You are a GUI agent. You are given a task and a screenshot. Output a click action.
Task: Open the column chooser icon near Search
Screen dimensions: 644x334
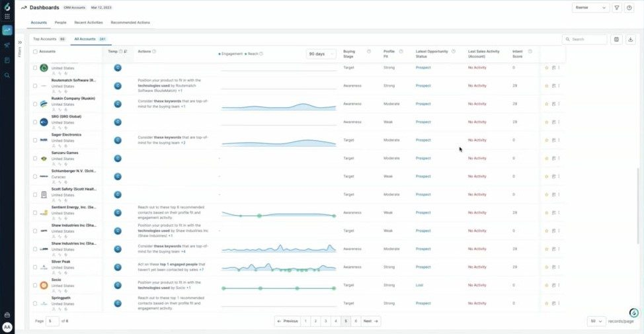pos(616,40)
